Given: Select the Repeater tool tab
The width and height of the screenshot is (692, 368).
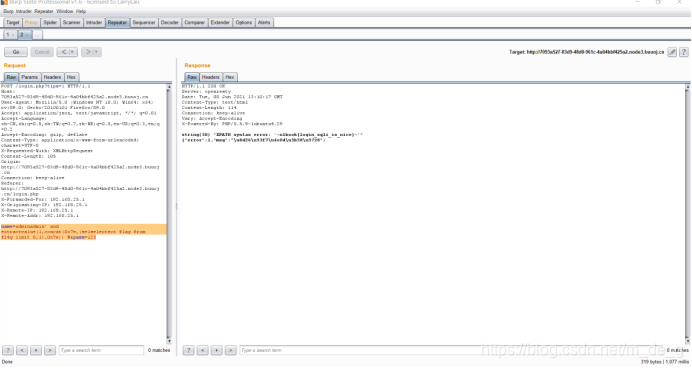Looking at the screenshot, I should point(117,23).
